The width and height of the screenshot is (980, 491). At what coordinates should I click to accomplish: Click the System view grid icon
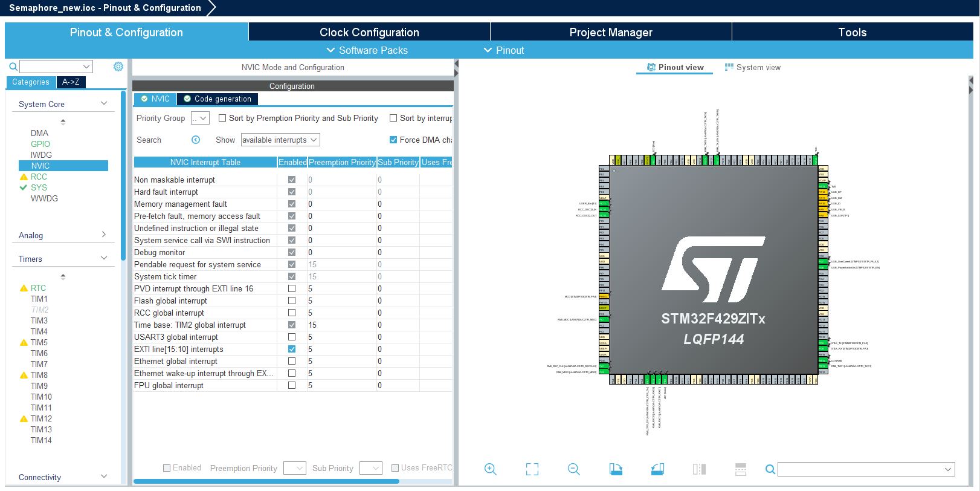point(729,67)
